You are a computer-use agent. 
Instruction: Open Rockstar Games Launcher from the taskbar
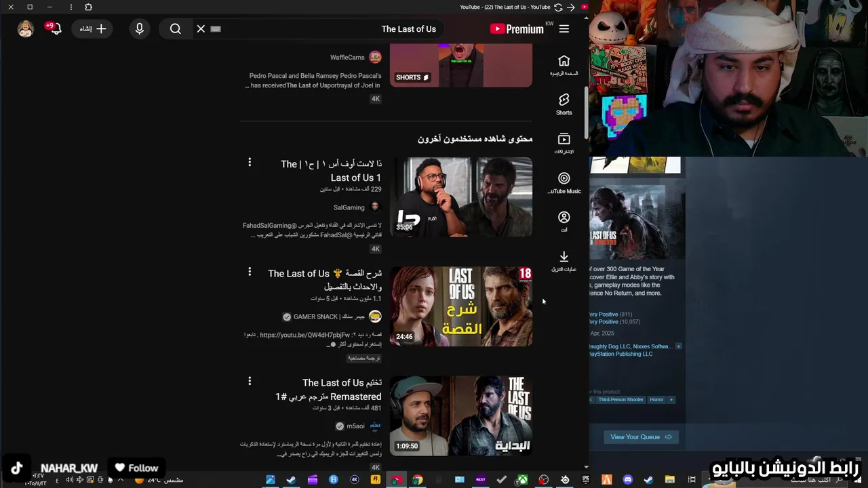tap(375, 480)
